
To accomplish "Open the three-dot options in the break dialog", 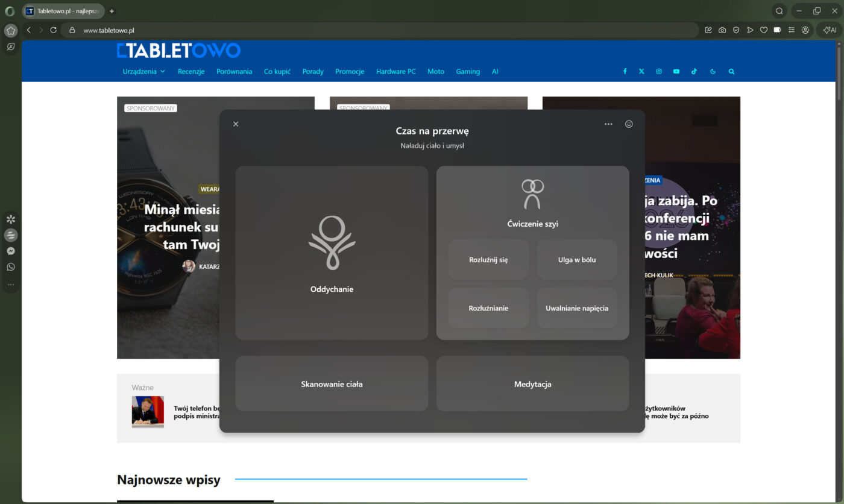I will coord(608,124).
